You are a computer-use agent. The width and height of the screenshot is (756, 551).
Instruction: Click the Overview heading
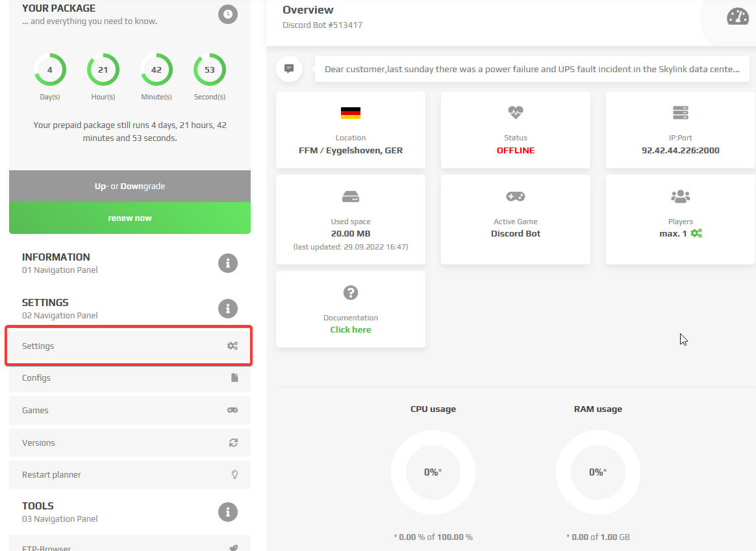tap(308, 10)
